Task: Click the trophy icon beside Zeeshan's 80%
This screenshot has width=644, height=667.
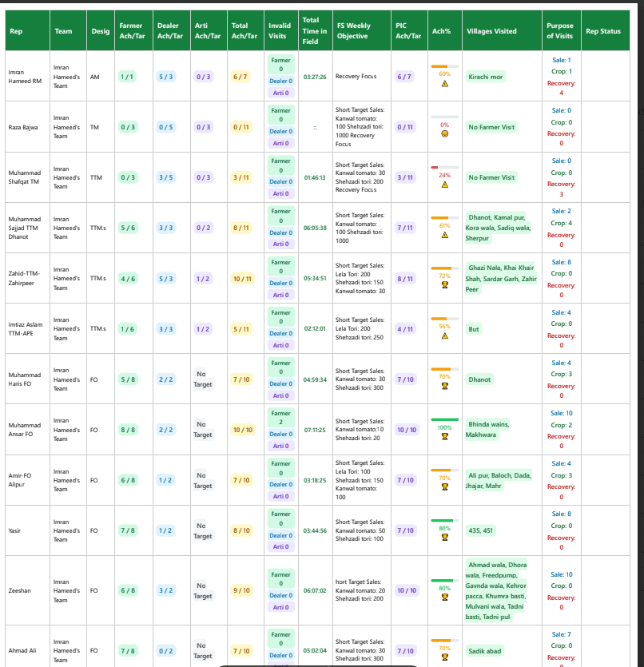Action: point(443,597)
